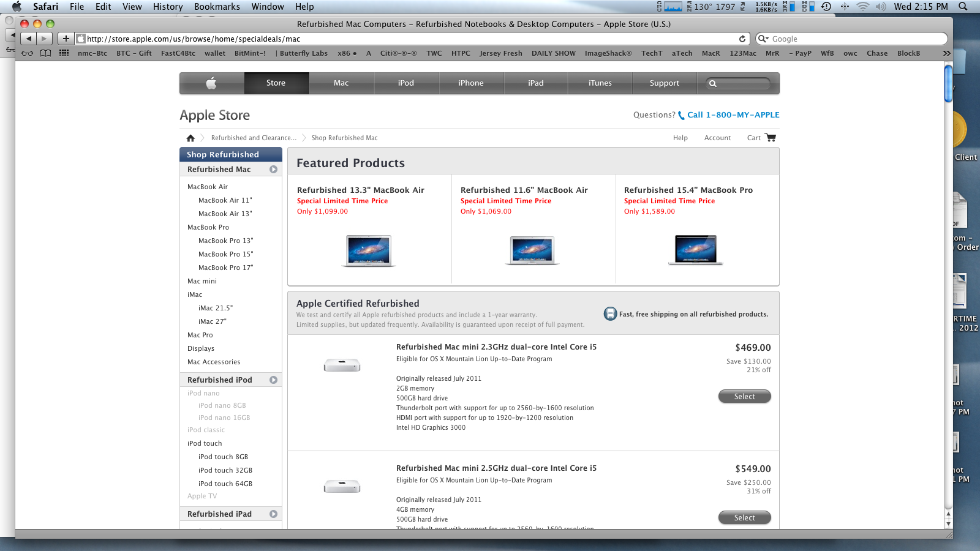The height and width of the screenshot is (551, 980).
Task: Click the home breadcrumb icon
Action: coord(190,138)
